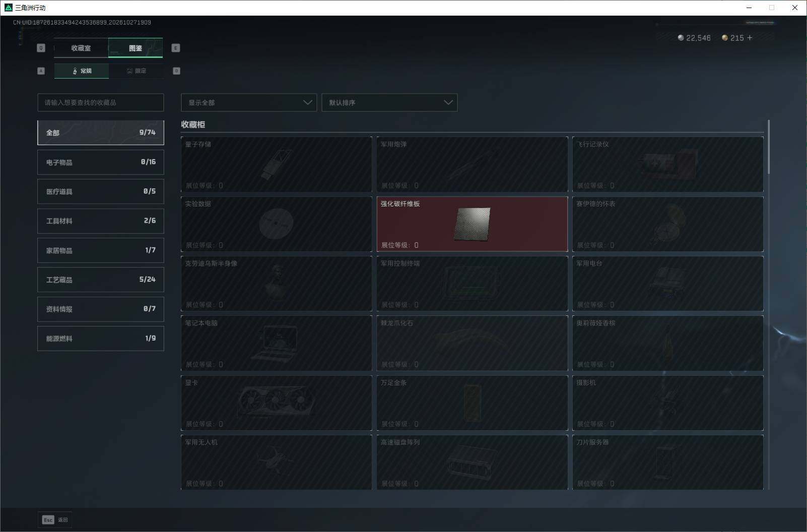
Task: Filter by 家居物品 category
Action: (101, 250)
